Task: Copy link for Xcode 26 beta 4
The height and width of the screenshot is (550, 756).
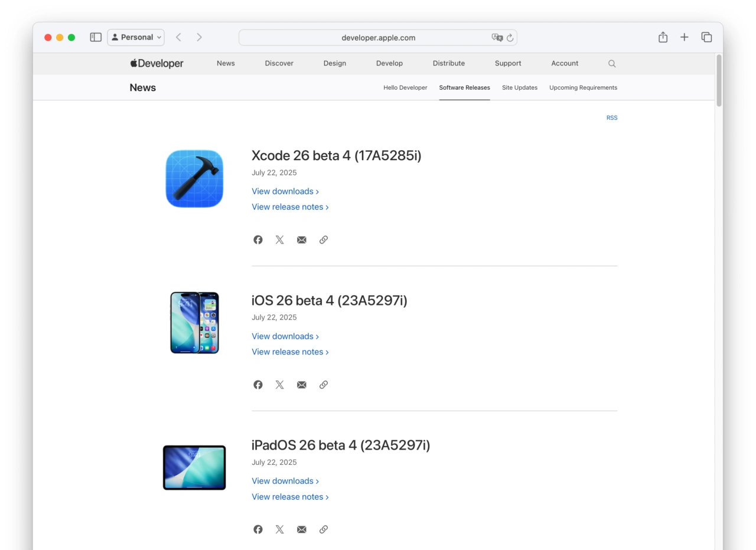Action: (324, 240)
